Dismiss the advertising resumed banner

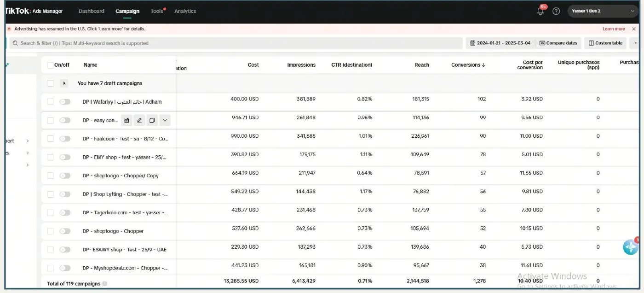point(634,29)
